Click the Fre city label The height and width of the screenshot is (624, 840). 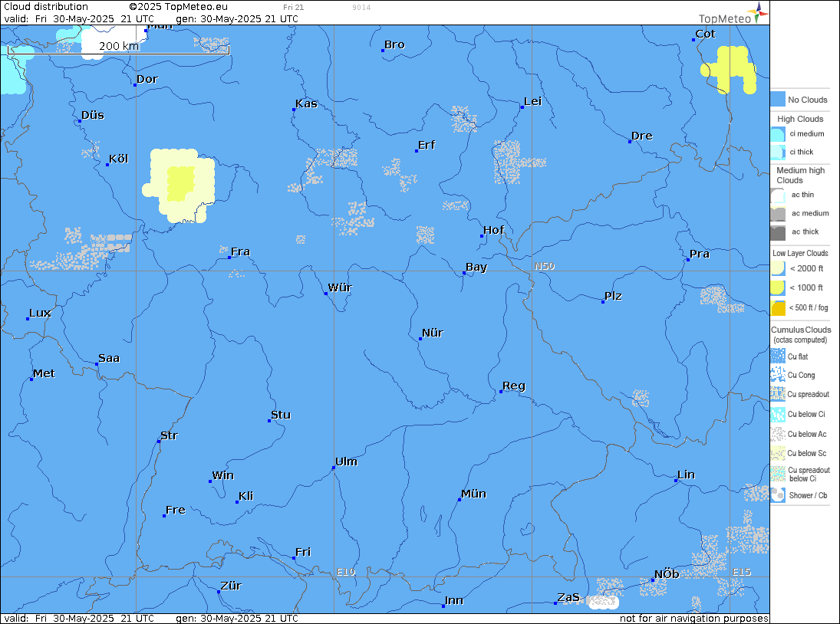(175, 510)
